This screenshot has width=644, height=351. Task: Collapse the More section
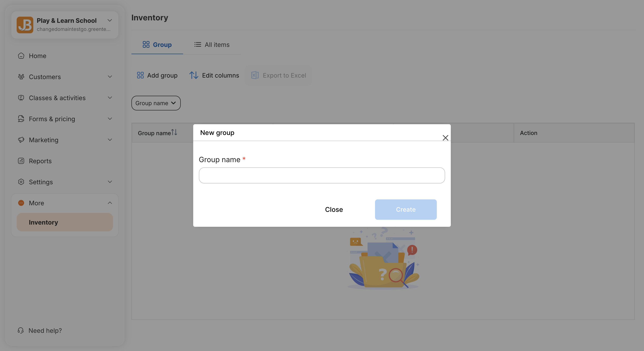click(110, 203)
